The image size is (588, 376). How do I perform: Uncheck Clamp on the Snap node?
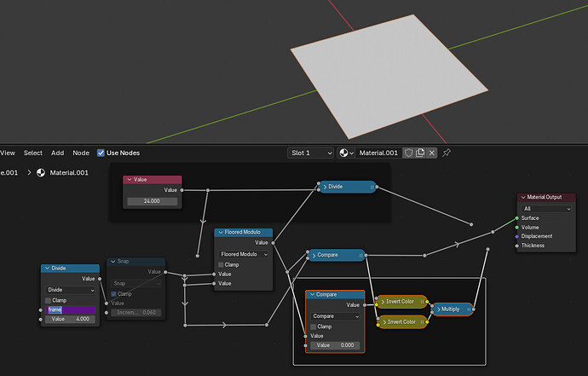[x=113, y=294]
